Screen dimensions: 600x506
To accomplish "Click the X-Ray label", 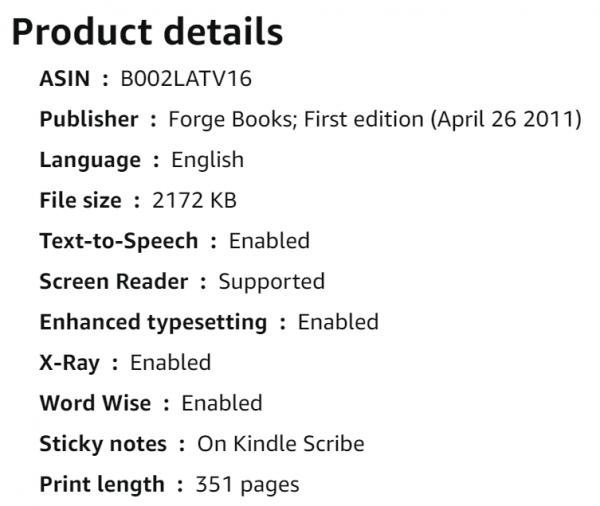I will point(69,363).
